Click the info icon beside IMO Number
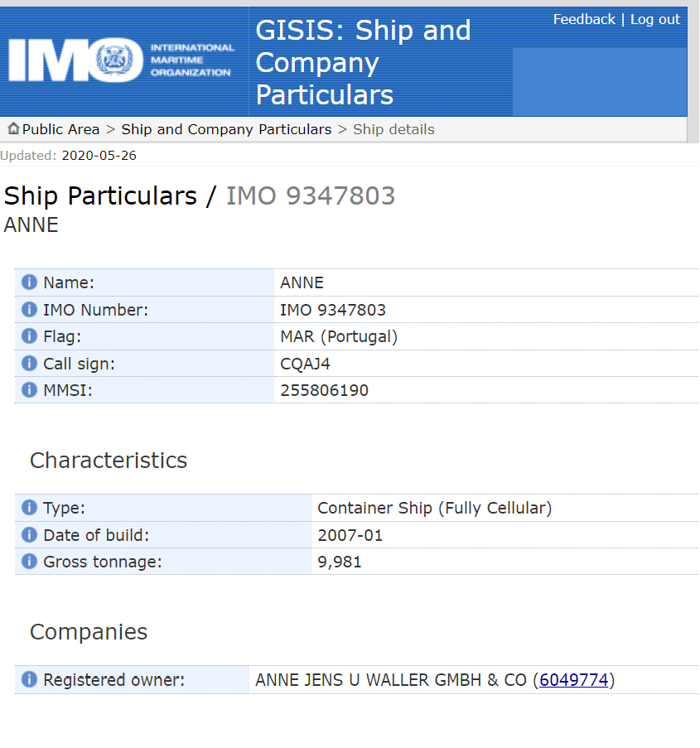700x748 pixels. (29, 310)
